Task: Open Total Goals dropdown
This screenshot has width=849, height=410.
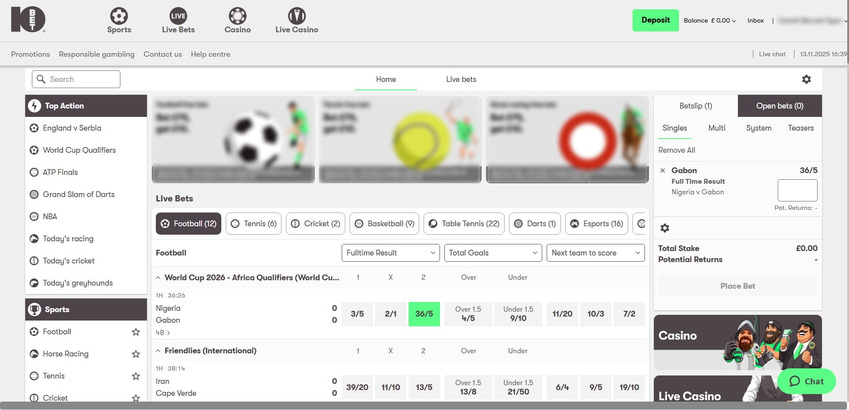Action: [x=493, y=253]
